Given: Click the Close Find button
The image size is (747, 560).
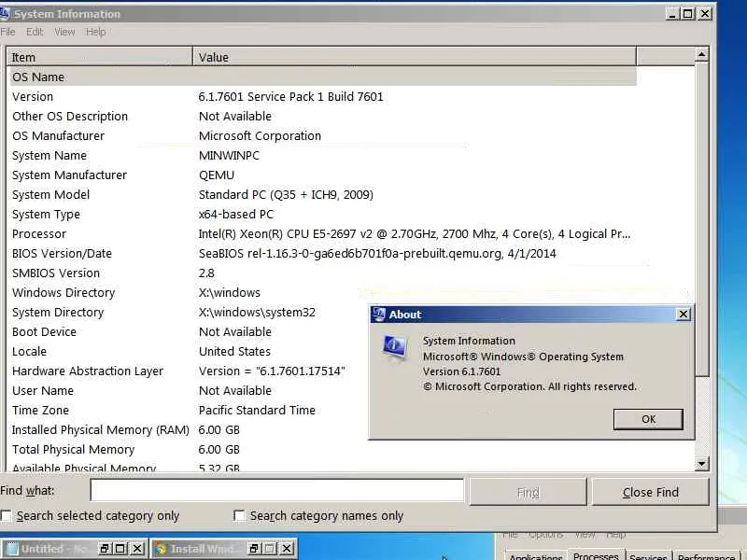Looking at the screenshot, I should point(650,492).
